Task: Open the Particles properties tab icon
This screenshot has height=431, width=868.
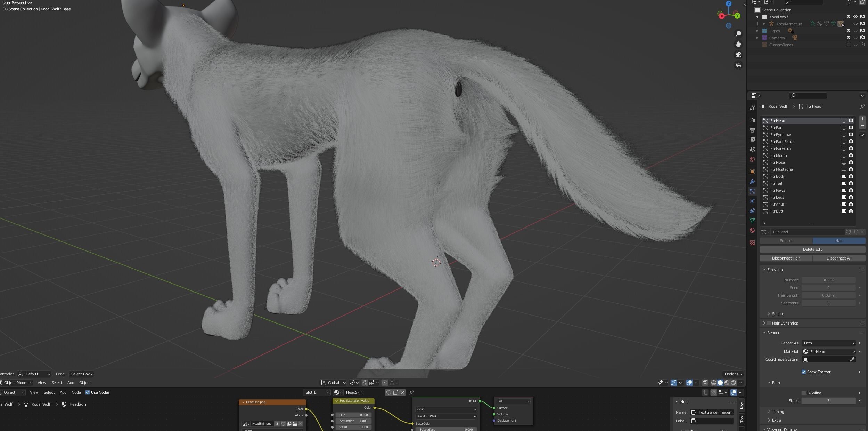Action: coord(752,191)
